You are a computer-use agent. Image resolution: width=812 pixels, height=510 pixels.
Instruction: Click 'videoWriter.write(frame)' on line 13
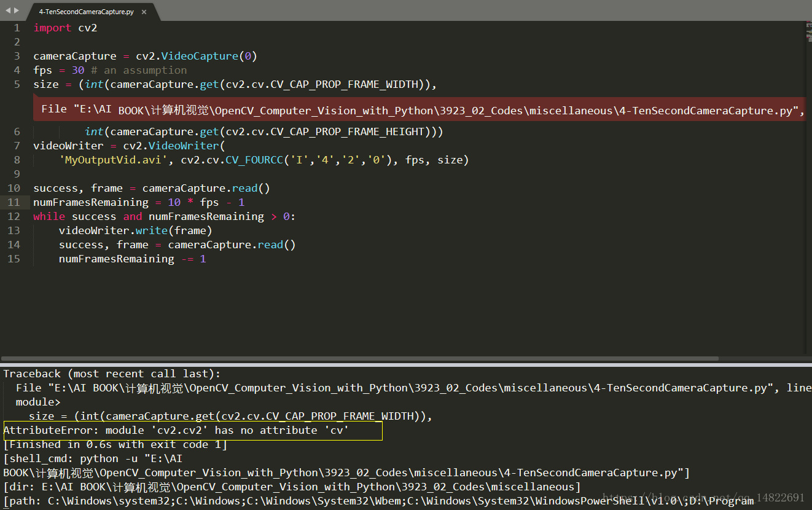click(x=136, y=230)
